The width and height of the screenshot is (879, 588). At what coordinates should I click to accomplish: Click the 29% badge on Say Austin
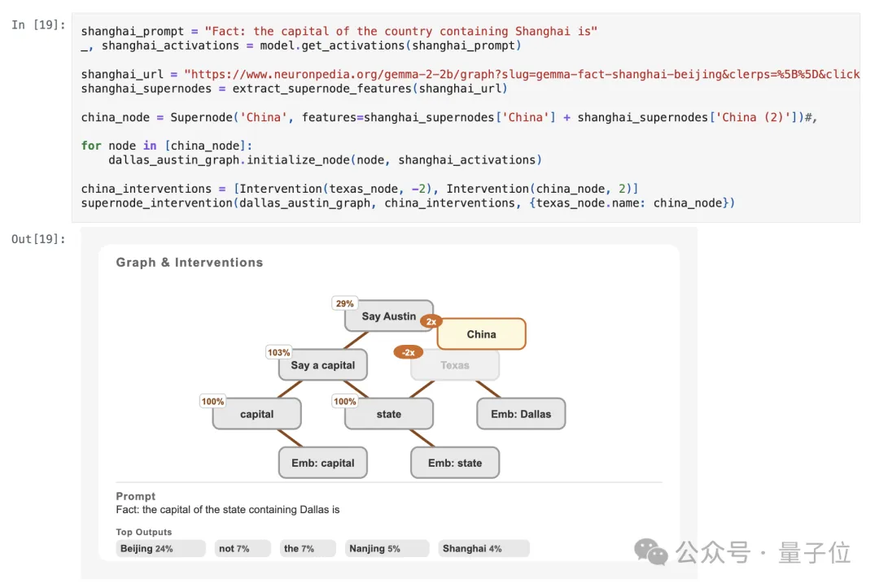(x=345, y=303)
